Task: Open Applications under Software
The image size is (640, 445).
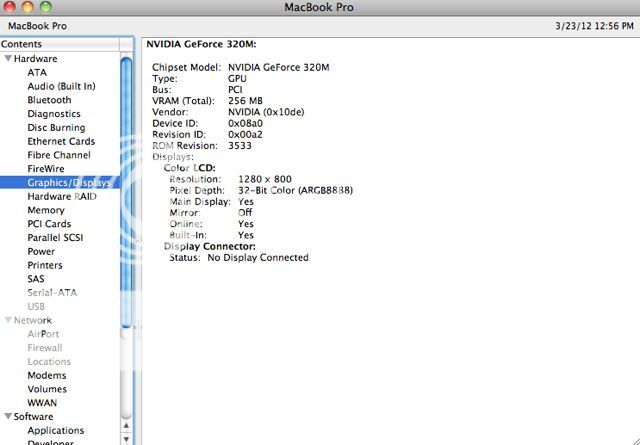Action: coord(56,430)
